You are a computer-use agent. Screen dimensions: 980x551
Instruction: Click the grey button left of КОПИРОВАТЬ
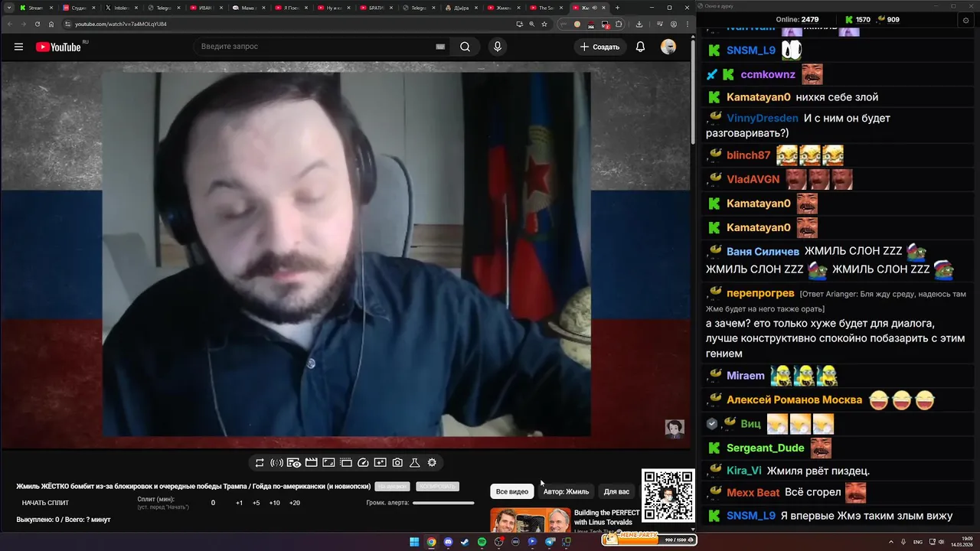[392, 487]
